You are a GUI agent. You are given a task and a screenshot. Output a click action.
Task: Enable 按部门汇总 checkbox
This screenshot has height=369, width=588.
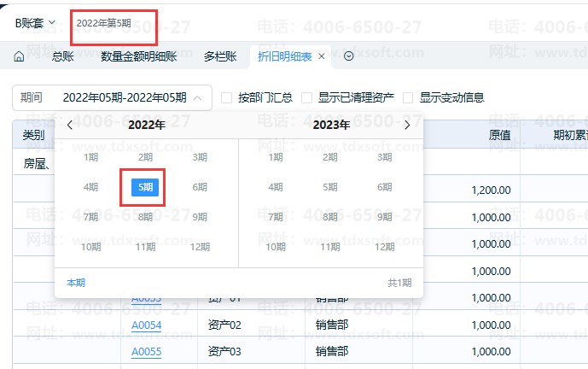point(227,97)
